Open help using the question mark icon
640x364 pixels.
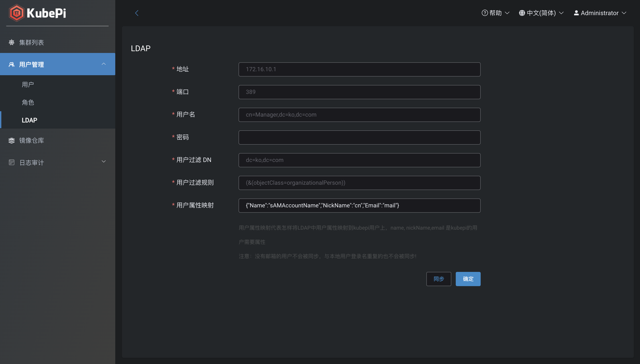[484, 13]
